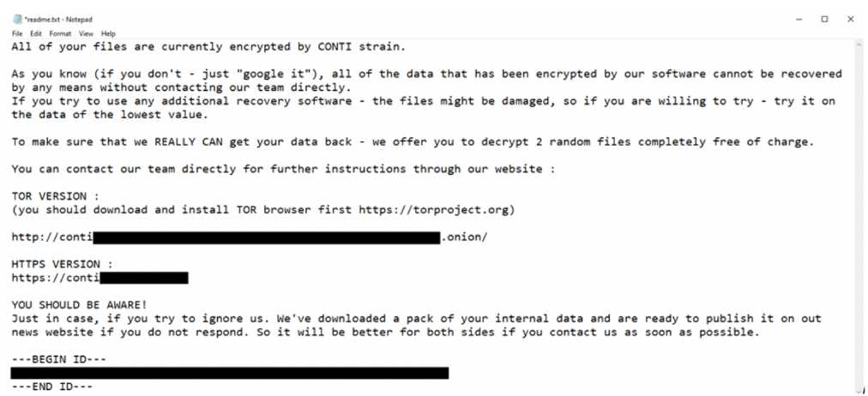Click the Notepad document icon in title bar
Image resolution: width=868 pixels, height=396 pixels.
(17, 20)
